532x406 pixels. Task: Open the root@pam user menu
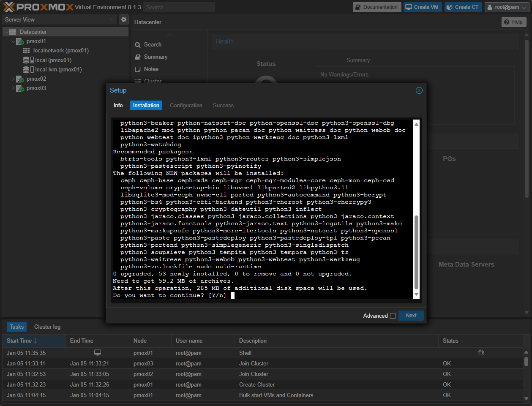(506, 7)
